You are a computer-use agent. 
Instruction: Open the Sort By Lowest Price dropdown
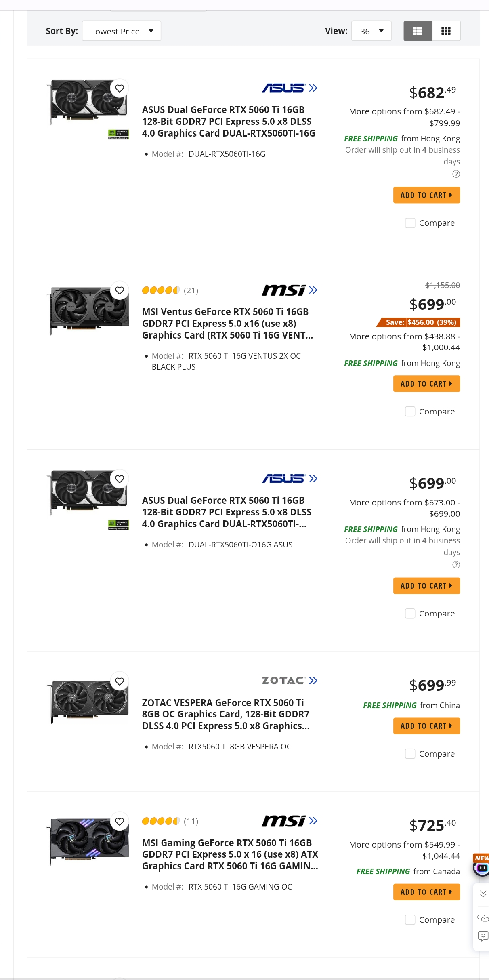(122, 31)
